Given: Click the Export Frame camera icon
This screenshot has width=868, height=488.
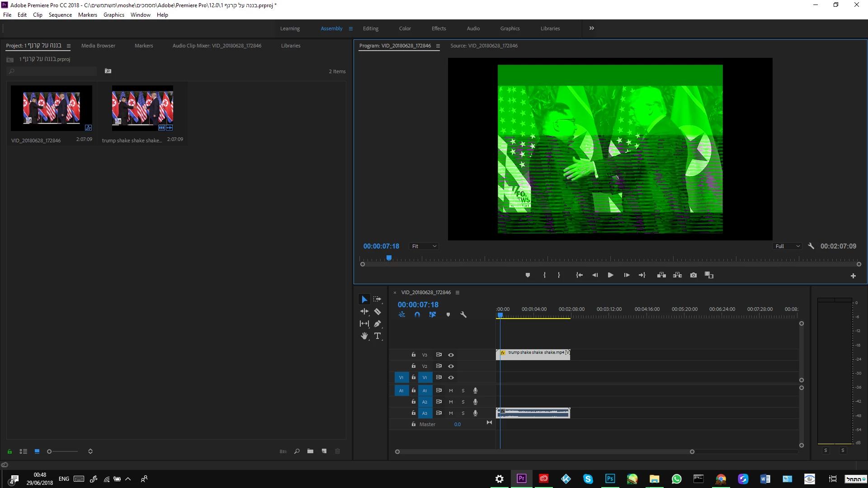Looking at the screenshot, I should coord(693,275).
